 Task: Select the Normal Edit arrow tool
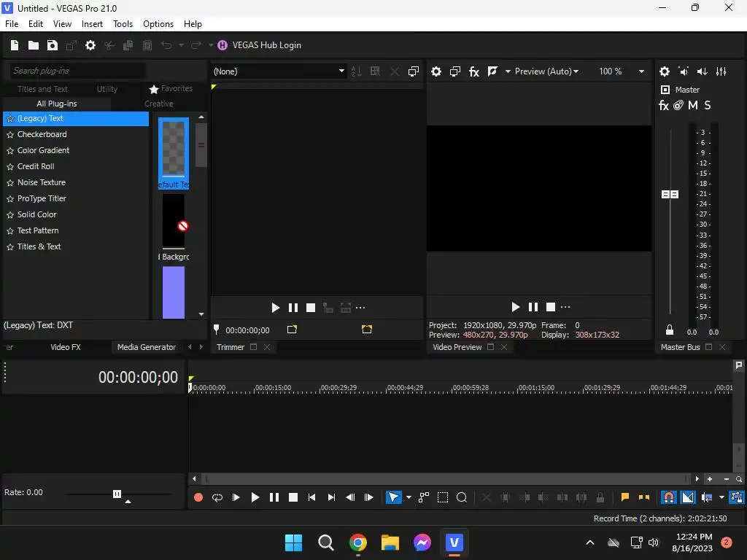click(x=393, y=497)
